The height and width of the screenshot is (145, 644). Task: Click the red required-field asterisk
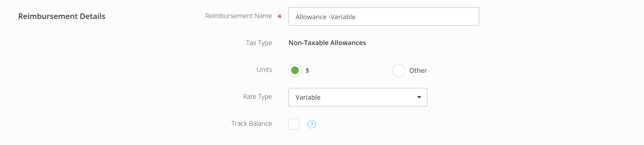pyautogui.click(x=280, y=16)
